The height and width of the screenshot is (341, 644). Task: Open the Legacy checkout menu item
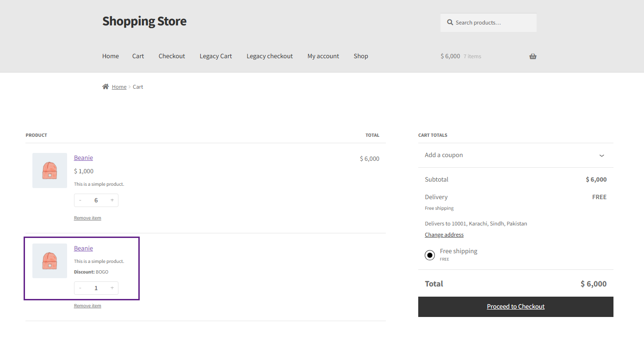point(270,56)
